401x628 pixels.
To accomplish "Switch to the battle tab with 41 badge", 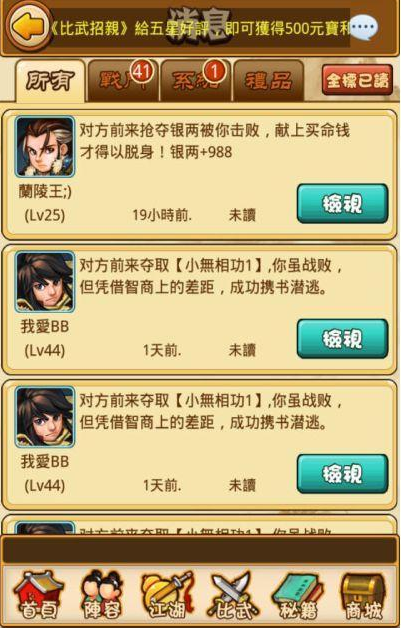I will [123, 81].
